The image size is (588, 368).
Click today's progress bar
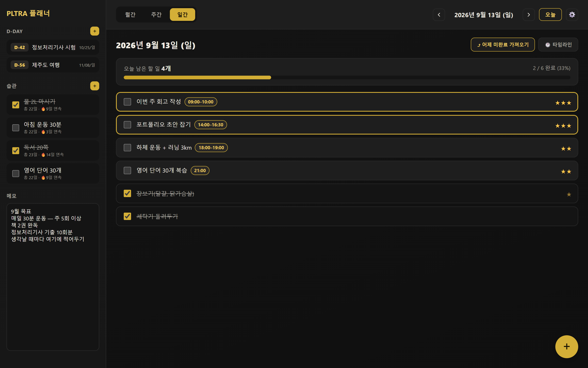(347, 77)
